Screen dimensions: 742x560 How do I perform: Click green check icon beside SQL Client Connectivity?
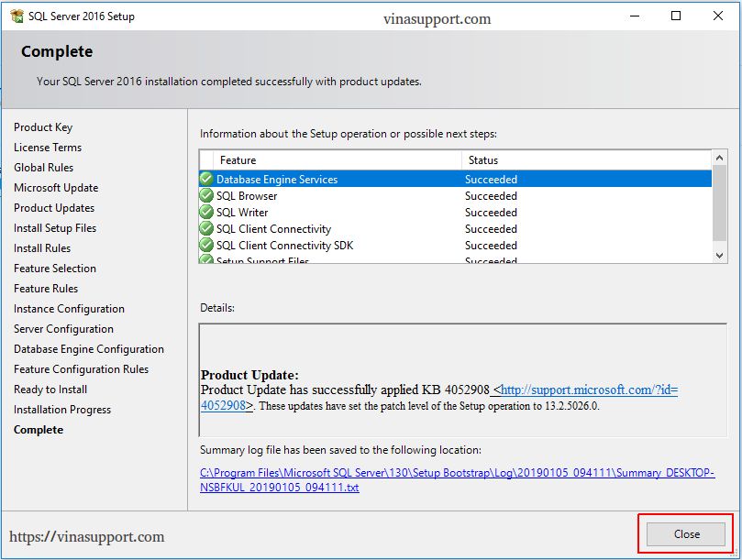coord(206,228)
